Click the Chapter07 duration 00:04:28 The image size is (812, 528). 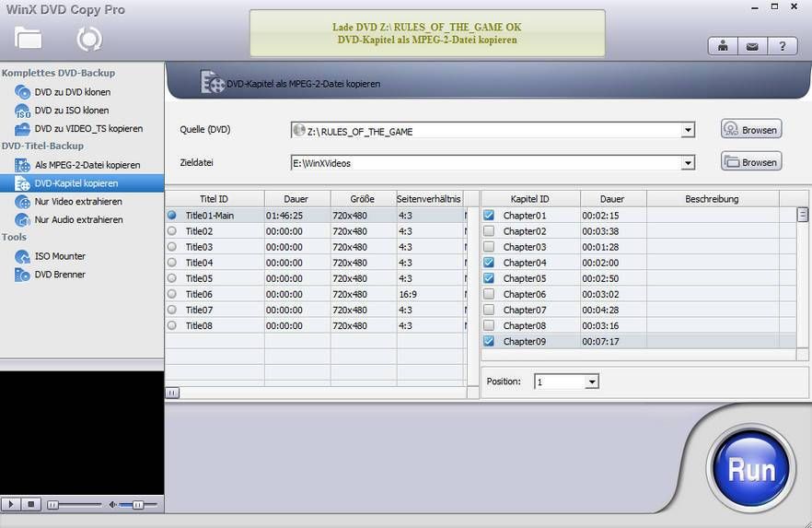click(600, 310)
